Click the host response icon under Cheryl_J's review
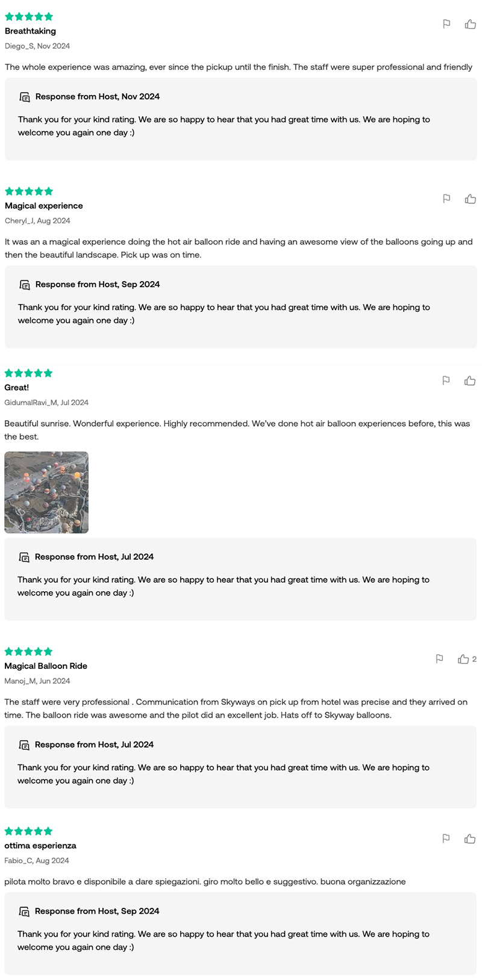This screenshot has width=482, height=980. (25, 284)
